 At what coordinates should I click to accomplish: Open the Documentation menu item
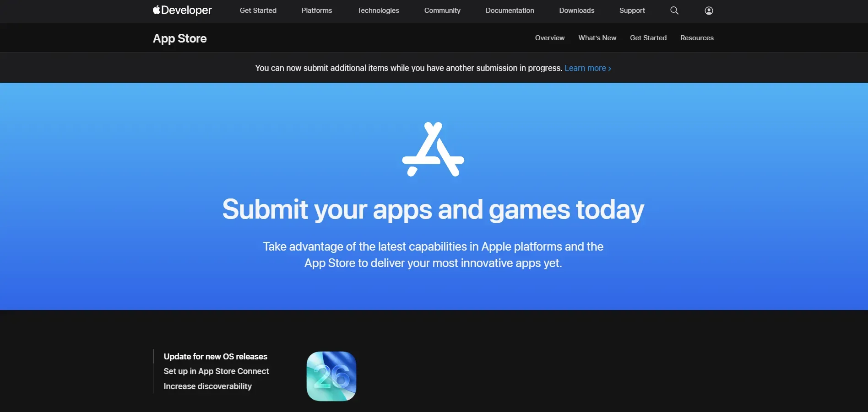[510, 10]
